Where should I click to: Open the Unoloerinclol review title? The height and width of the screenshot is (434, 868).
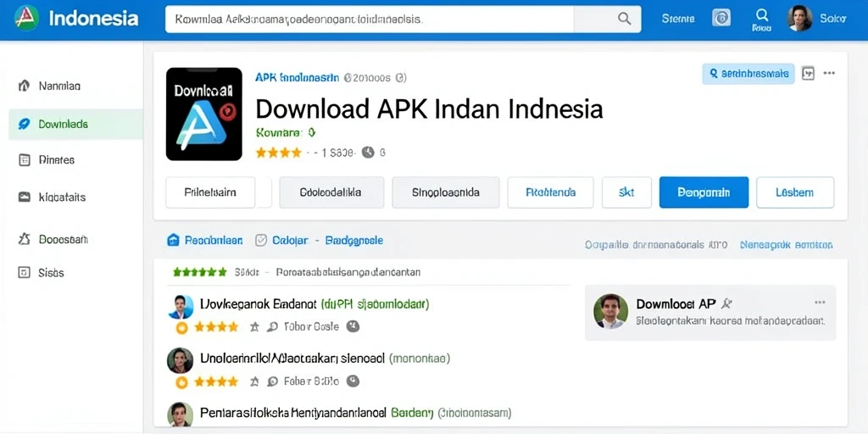tap(292, 359)
